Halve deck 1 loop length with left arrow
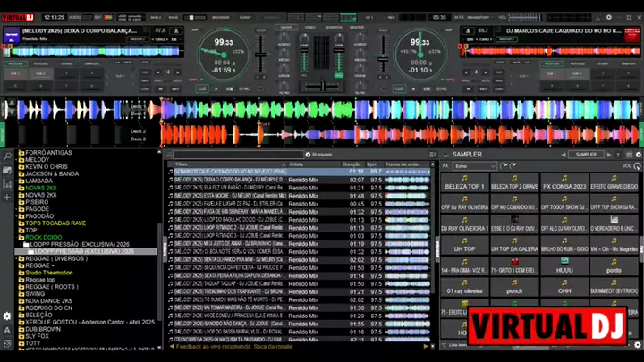 [x=158, y=72]
